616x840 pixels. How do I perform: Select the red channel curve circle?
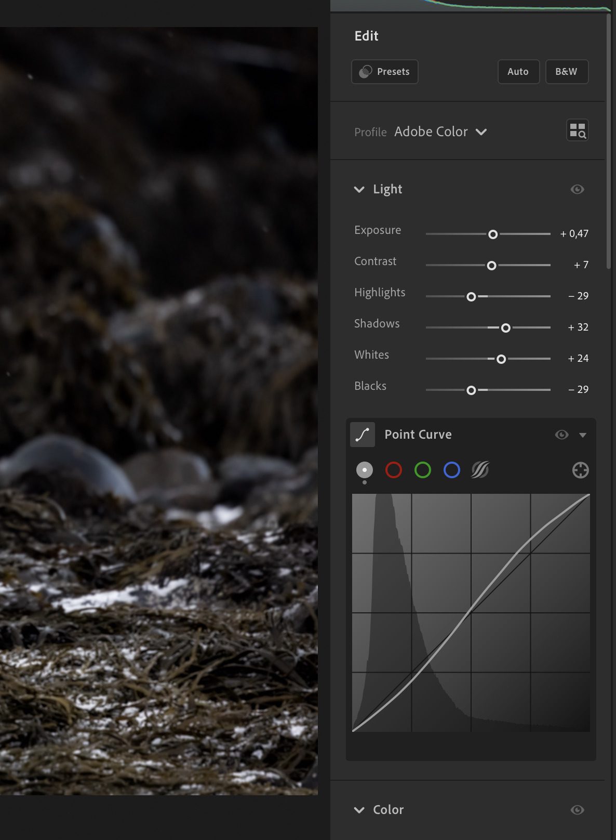[x=393, y=470]
